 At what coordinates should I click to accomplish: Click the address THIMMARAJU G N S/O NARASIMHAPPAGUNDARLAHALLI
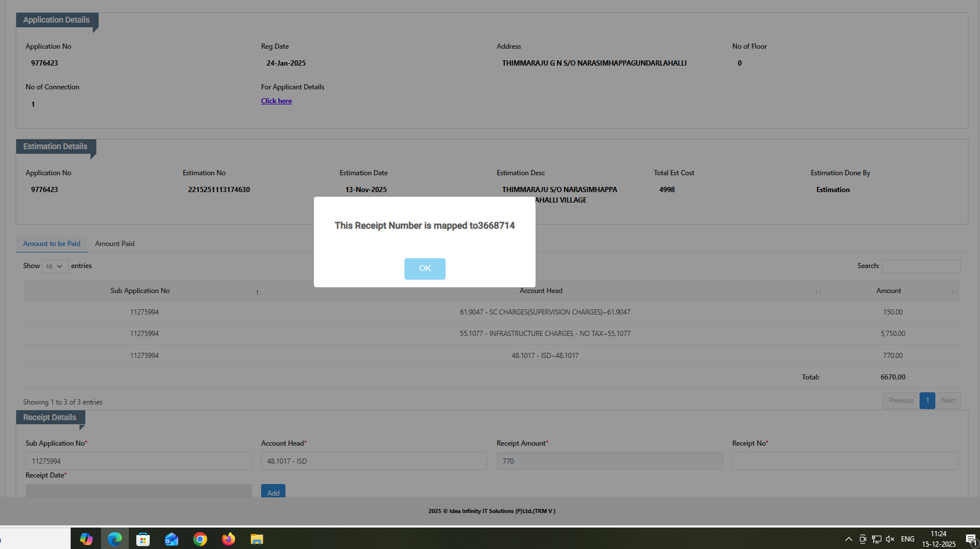pos(594,63)
